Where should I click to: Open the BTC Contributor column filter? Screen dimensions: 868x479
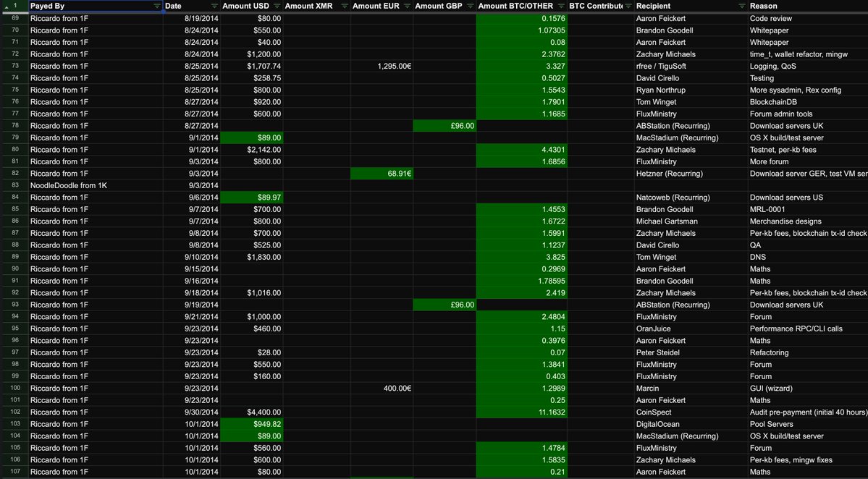pos(628,6)
